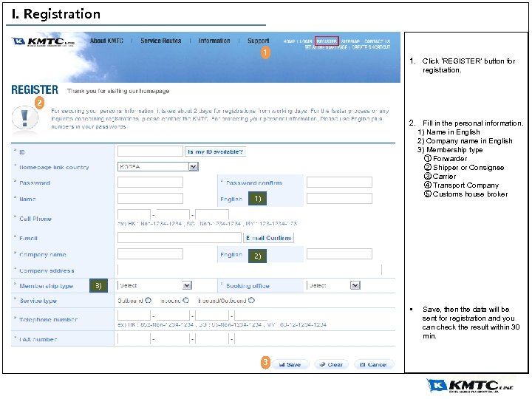Click the Clear button

tap(331, 364)
